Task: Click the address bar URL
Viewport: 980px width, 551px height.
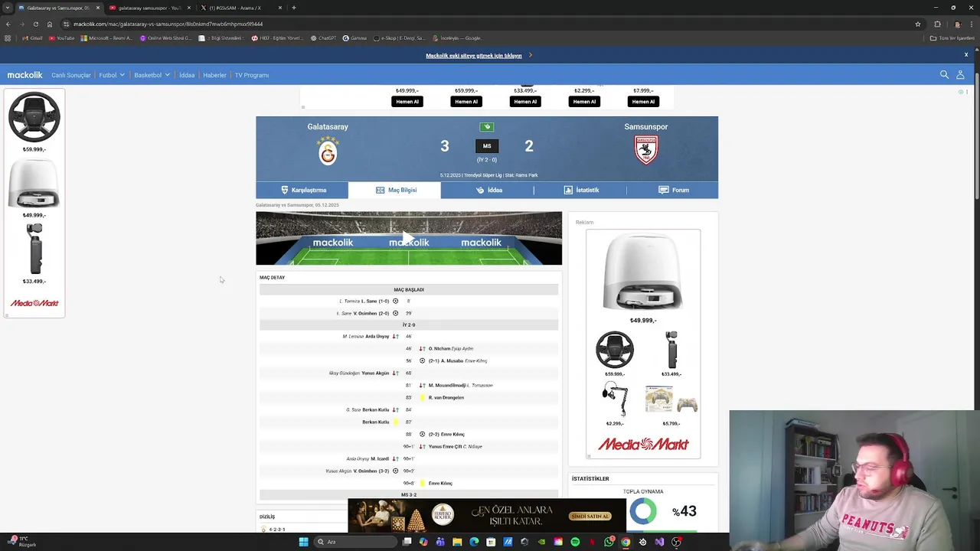Action: pyautogui.click(x=168, y=24)
